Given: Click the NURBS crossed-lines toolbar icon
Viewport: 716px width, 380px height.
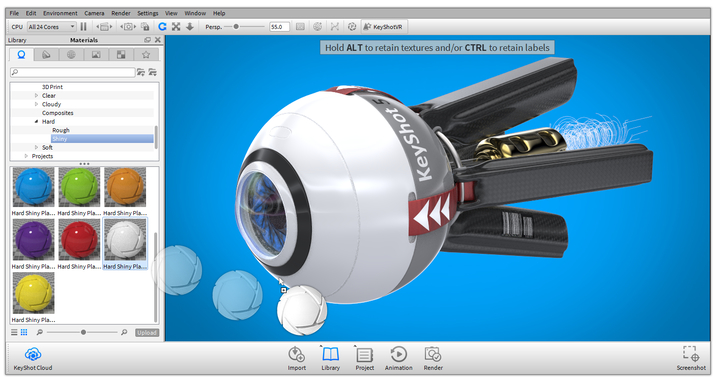Looking at the screenshot, I should click(334, 27).
